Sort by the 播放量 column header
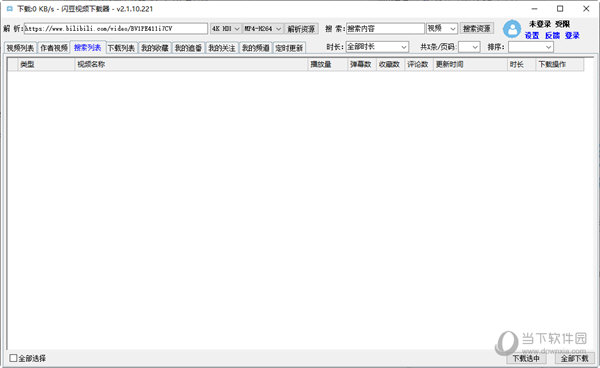Viewport: 600px width, 368px height. point(328,64)
